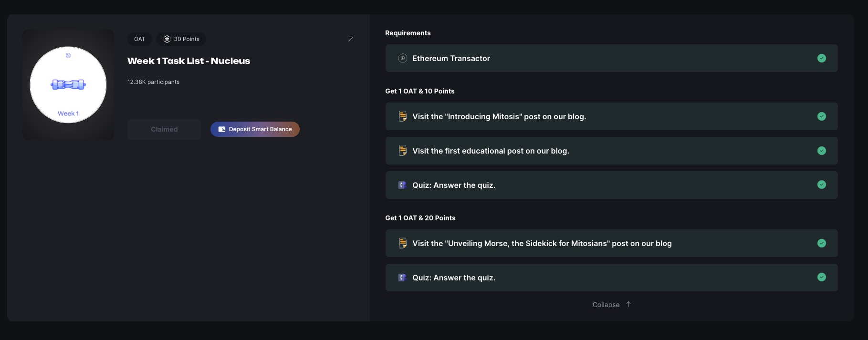Click the Ethereum Transactor green checkmark
The image size is (868, 340).
coord(821,58)
